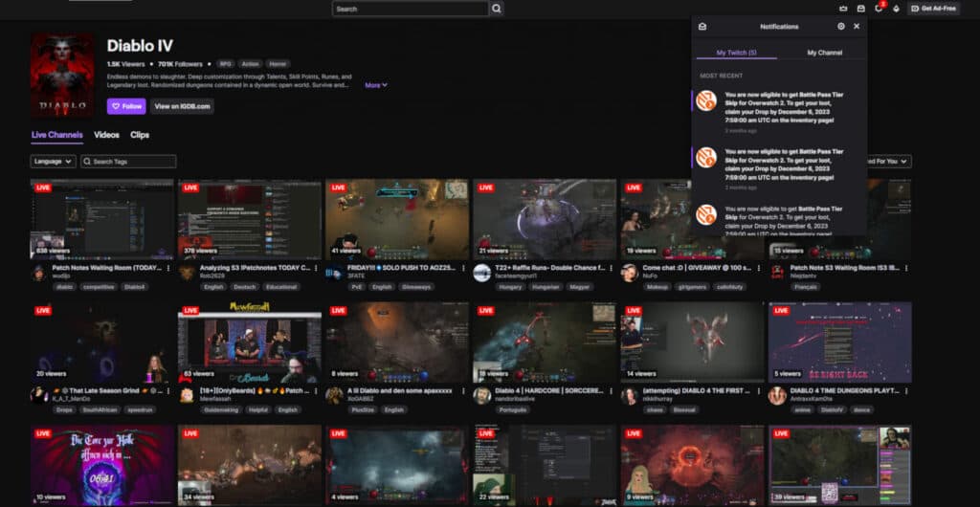The image size is (980, 507).
Task: Follow the Diablo IV category
Action: [126, 106]
